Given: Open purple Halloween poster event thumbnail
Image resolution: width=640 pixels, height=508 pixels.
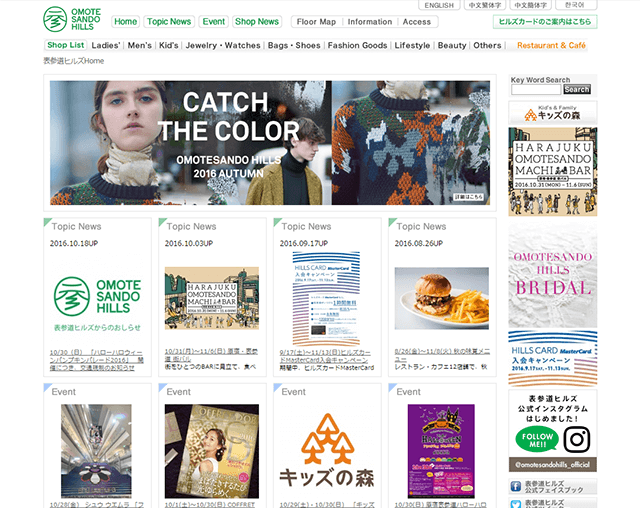Looking at the screenshot, I should click(441, 451).
